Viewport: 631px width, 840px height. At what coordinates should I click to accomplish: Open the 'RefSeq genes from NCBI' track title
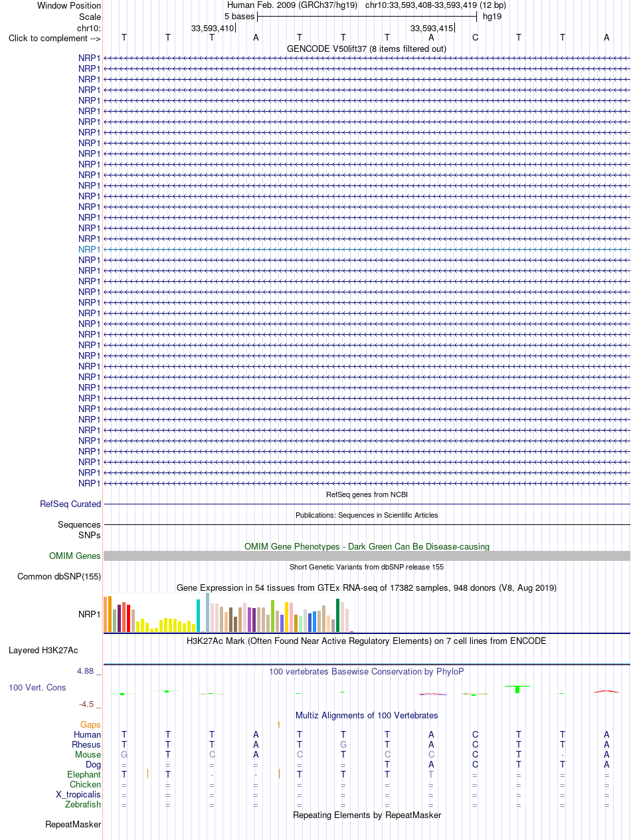[367, 494]
